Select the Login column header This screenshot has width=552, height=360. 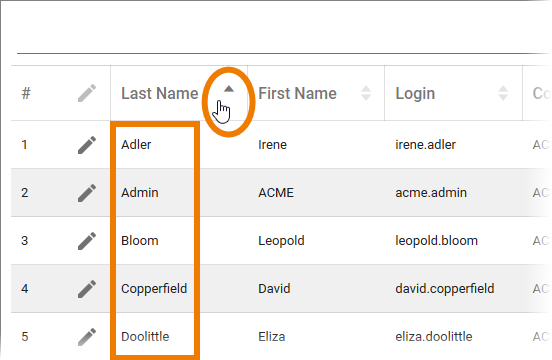point(415,94)
